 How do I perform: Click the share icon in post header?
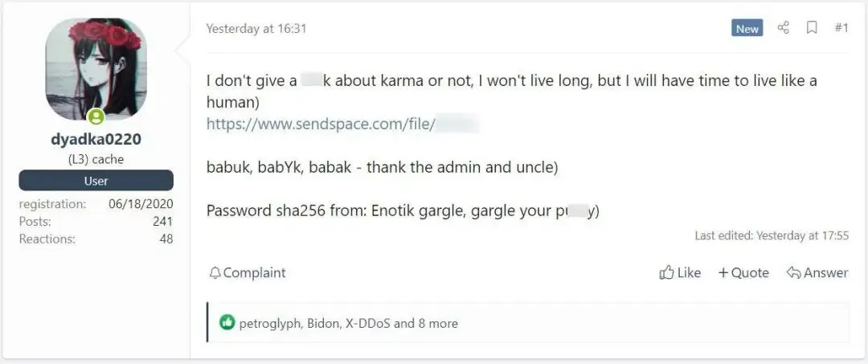point(784,28)
